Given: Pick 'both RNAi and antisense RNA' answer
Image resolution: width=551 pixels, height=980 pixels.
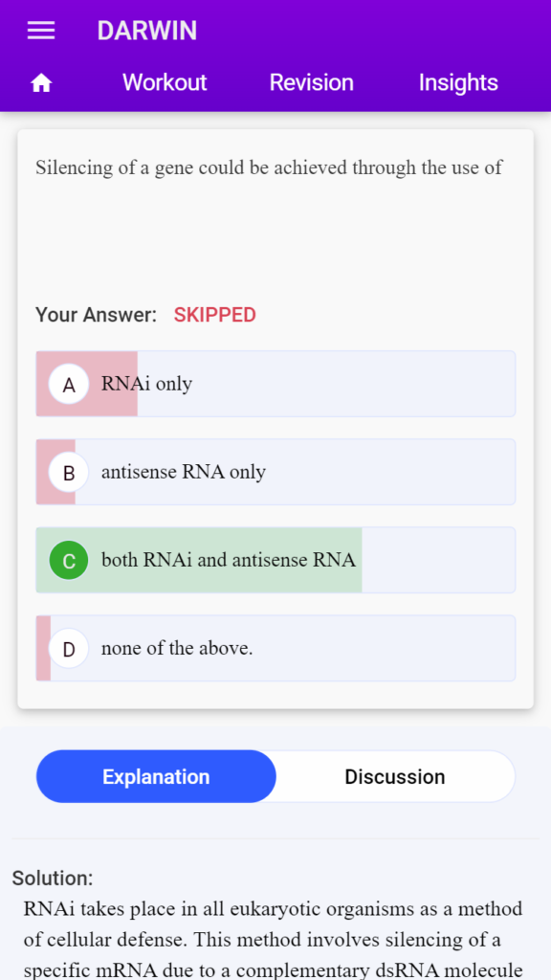Looking at the screenshot, I should 229,560.
